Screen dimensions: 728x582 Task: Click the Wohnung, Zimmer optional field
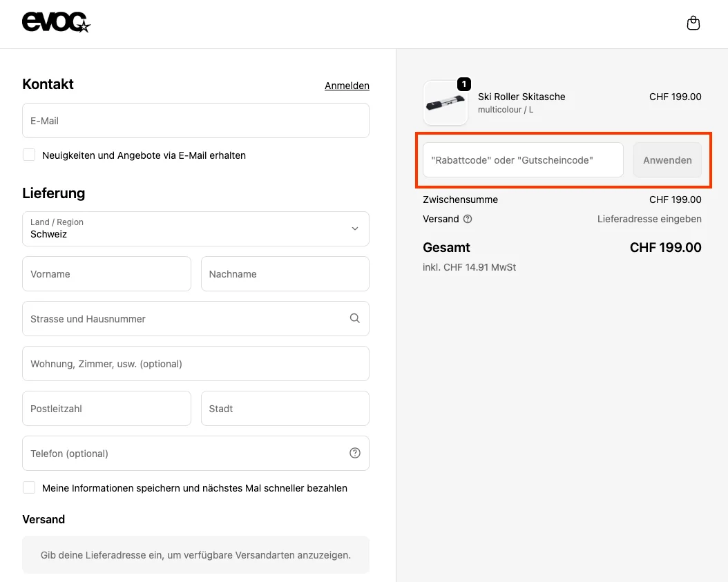[195, 364]
